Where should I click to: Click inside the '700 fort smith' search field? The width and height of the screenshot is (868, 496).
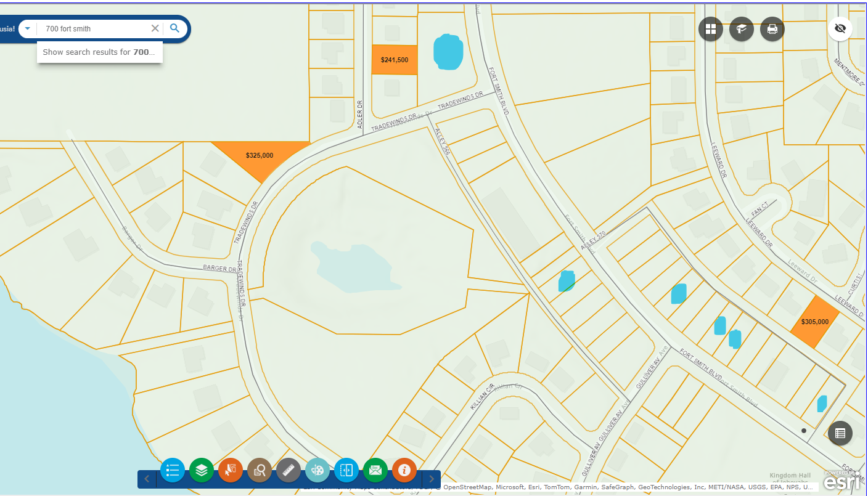tap(92, 29)
